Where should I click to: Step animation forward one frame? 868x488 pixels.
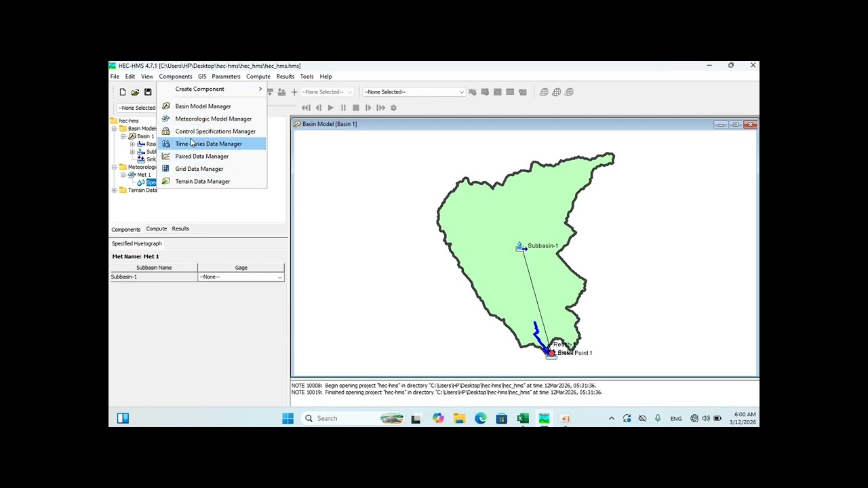click(x=368, y=108)
